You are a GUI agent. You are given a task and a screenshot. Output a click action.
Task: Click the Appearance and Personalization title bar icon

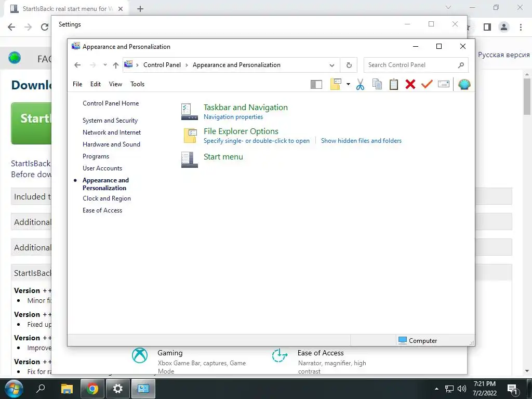(x=76, y=46)
